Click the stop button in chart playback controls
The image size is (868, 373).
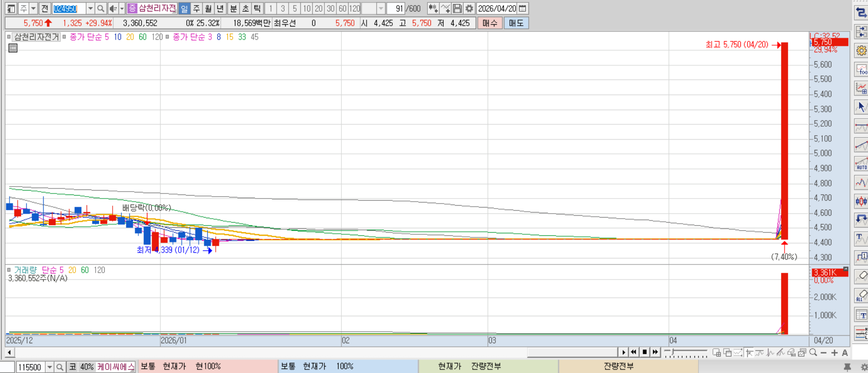(x=645, y=352)
